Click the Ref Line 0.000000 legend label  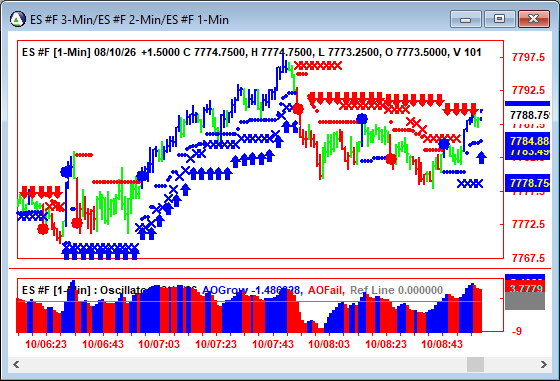tap(396, 290)
